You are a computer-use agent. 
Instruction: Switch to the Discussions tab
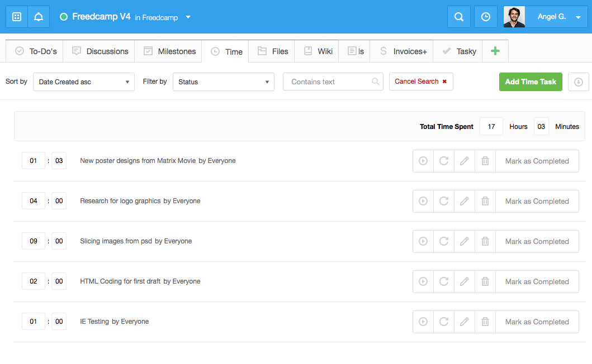click(100, 51)
